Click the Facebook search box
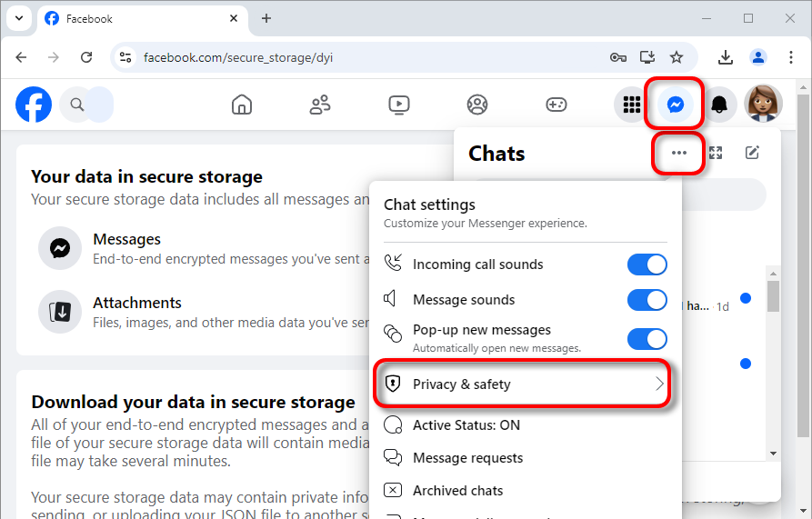812x519 pixels. click(x=87, y=105)
